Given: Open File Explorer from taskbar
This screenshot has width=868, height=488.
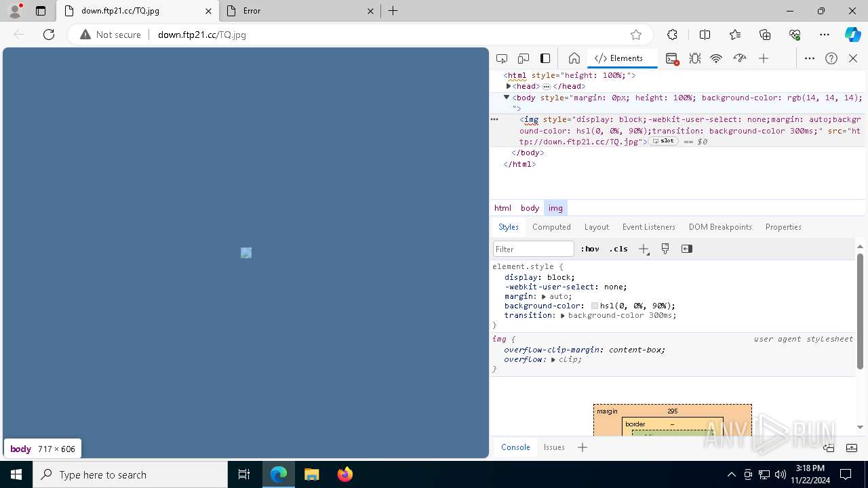Looking at the screenshot, I should 311,474.
